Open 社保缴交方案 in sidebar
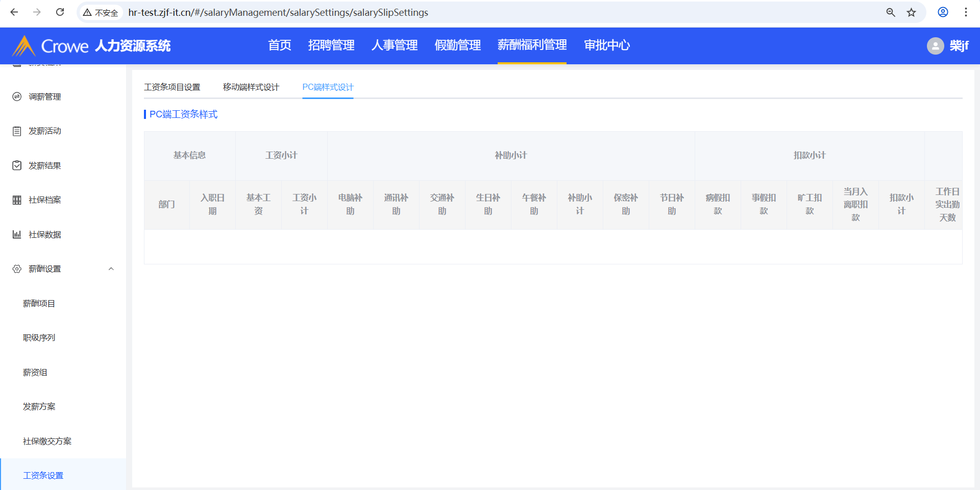This screenshot has width=980, height=490. [47, 442]
